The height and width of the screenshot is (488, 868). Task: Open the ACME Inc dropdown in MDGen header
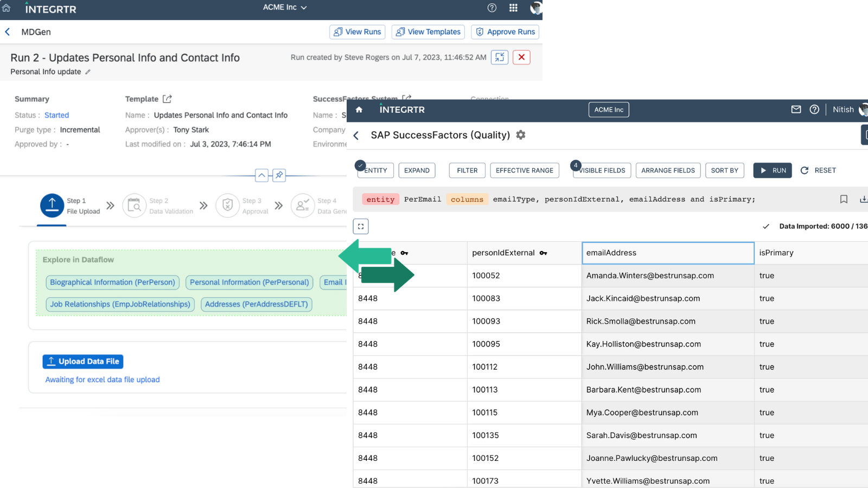coord(285,8)
